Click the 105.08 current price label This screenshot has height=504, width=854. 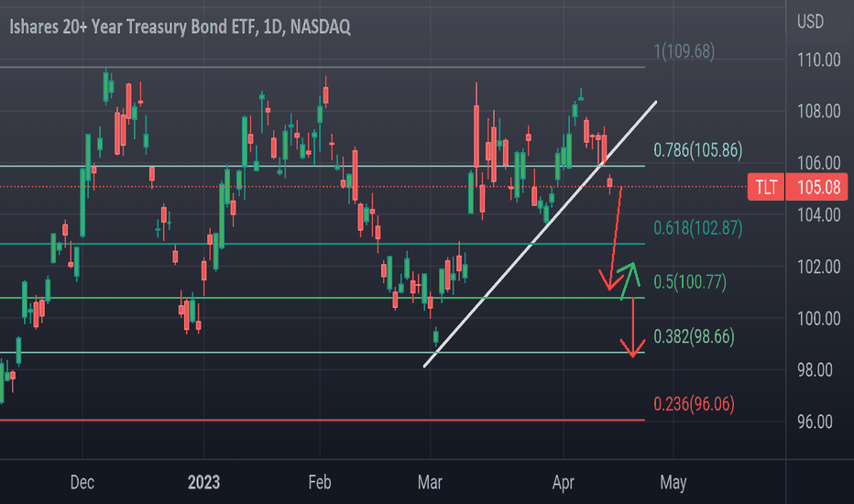816,188
